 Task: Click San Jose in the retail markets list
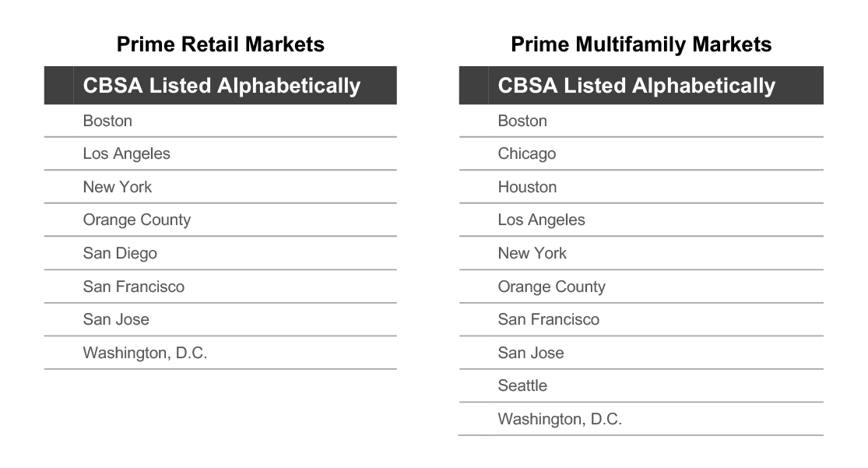pos(116,319)
